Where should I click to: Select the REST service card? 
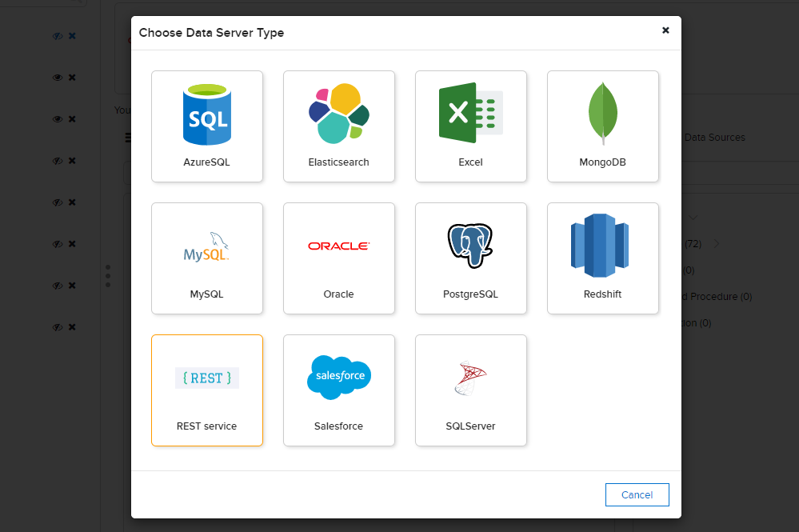[x=207, y=390]
